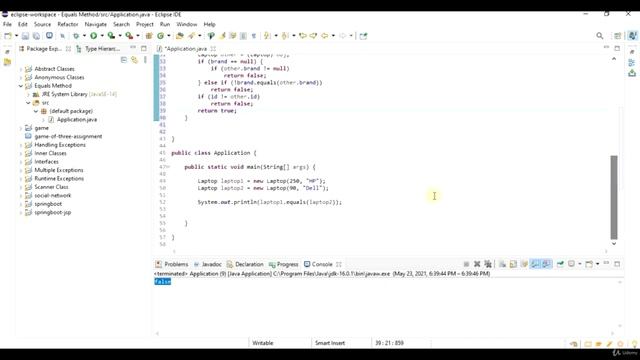640x360 pixels.
Task: Click the Save toolbar icon
Action: click(x=25, y=36)
